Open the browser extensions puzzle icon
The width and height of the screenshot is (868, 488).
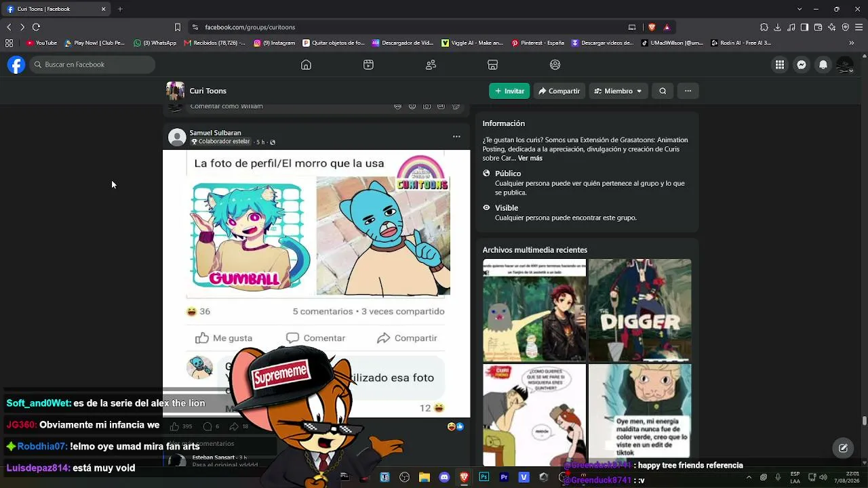pyautogui.click(x=764, y=27)
